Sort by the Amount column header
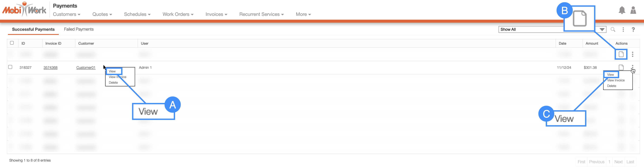This screenshot has width=644, height=167. pos(592,43)
